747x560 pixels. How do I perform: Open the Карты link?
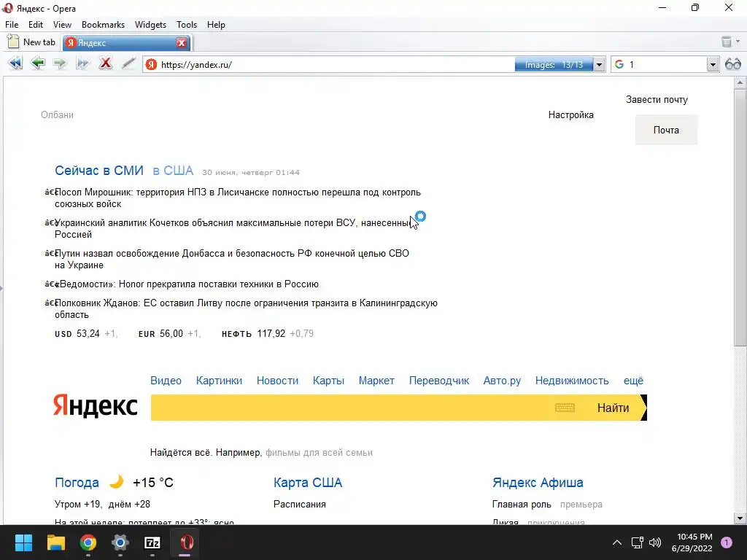pos(328,381)
